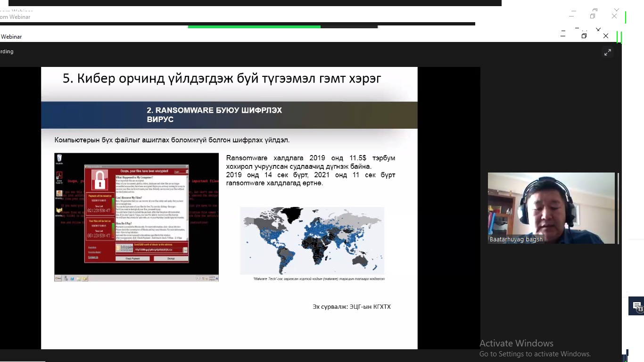This screenshot has height=362, width=644.
Task: Select Baatarhuyag bagsh video thumbnail
Action: (551, 208)
